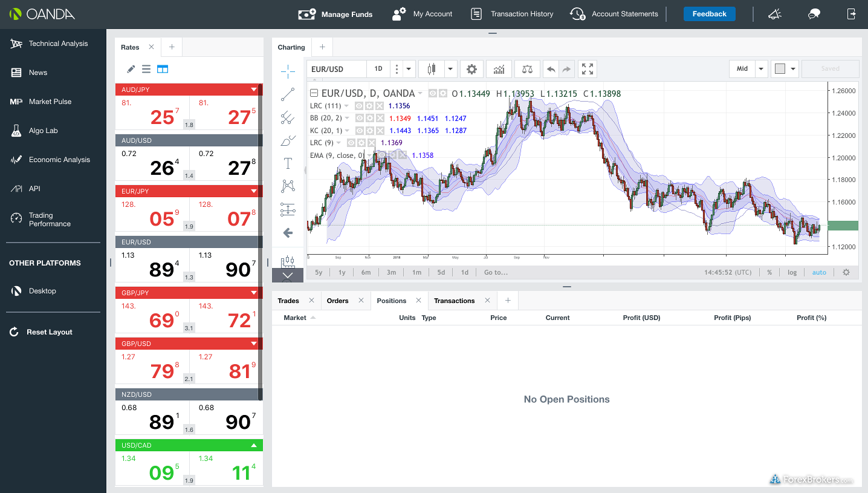
Task: Add a new tab next to Charting
Action: [322, 47]
